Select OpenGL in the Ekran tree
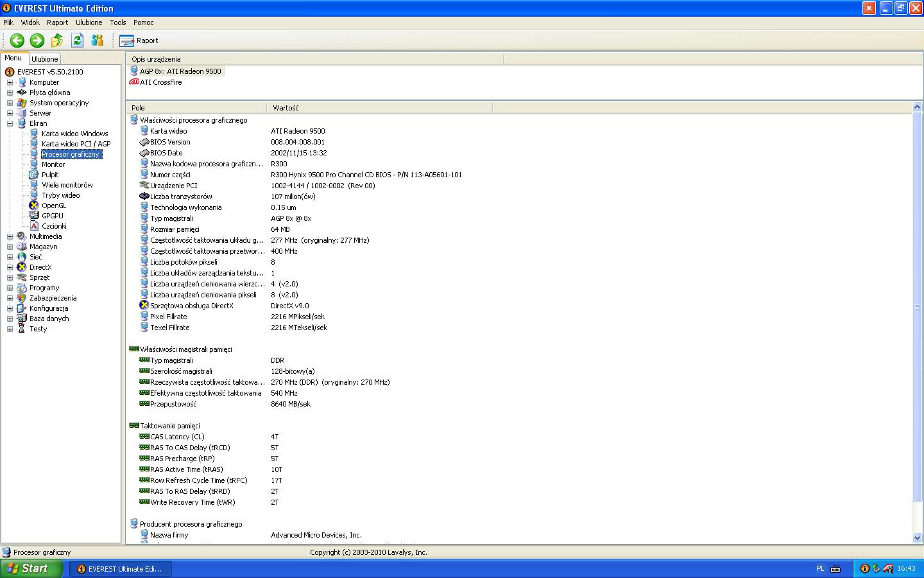Viewport: 924px width, 578px height. (x=54, y=206)
